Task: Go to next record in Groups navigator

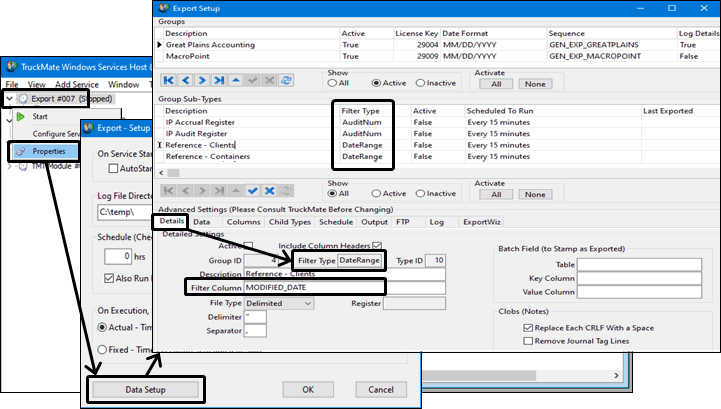Action: point(202,81)
